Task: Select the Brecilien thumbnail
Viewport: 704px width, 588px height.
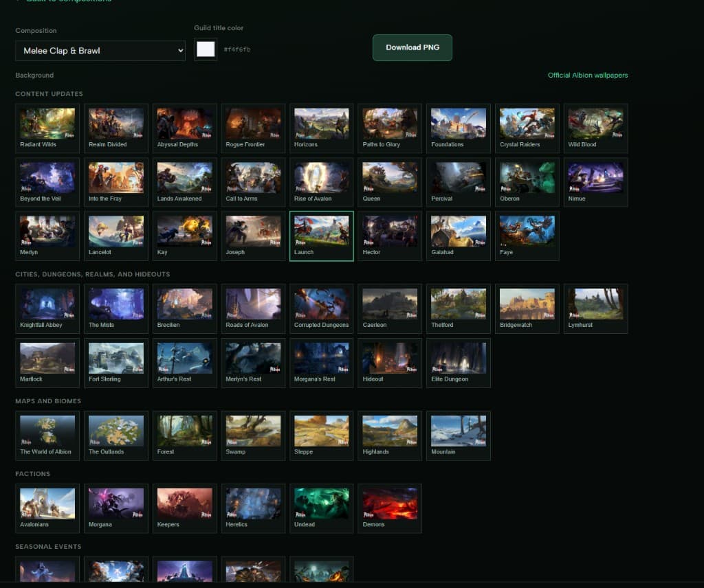Action: [184, 308]
